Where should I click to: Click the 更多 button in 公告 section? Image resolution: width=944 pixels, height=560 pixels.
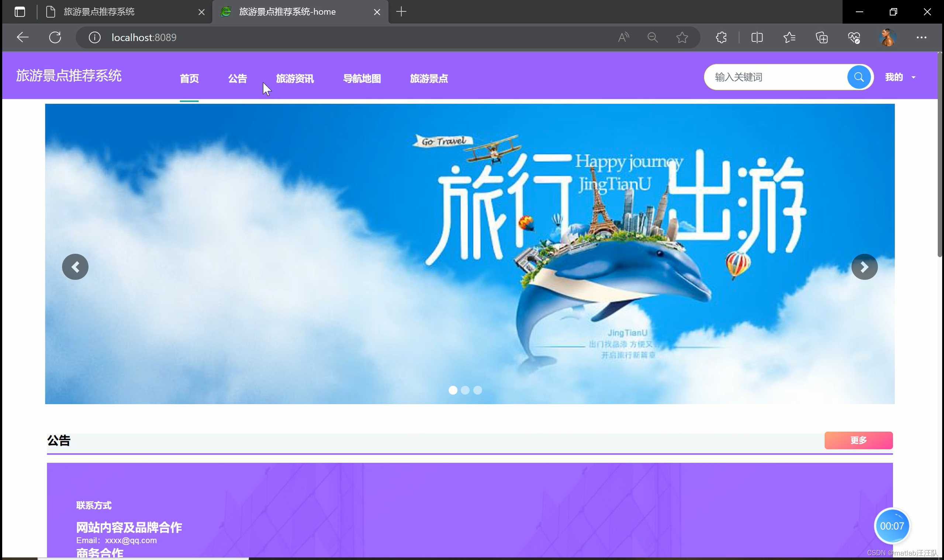pyautogui.click(x=858, y=440)
